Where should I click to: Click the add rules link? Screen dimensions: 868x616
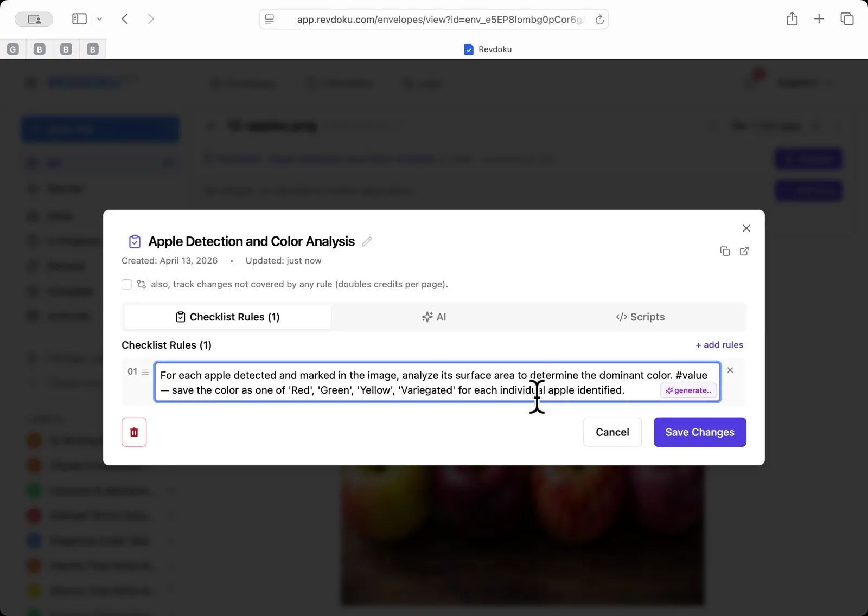(x=719, y=345)
